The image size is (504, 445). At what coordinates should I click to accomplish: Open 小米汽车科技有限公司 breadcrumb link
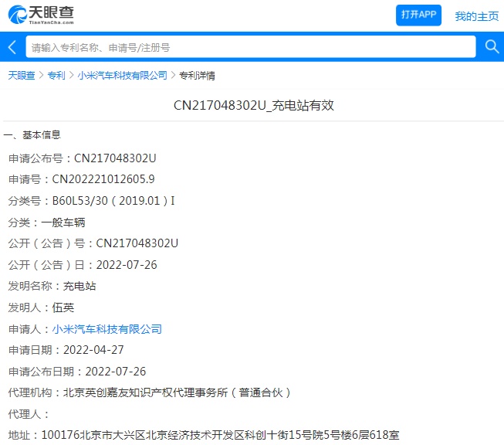point(123,75)
